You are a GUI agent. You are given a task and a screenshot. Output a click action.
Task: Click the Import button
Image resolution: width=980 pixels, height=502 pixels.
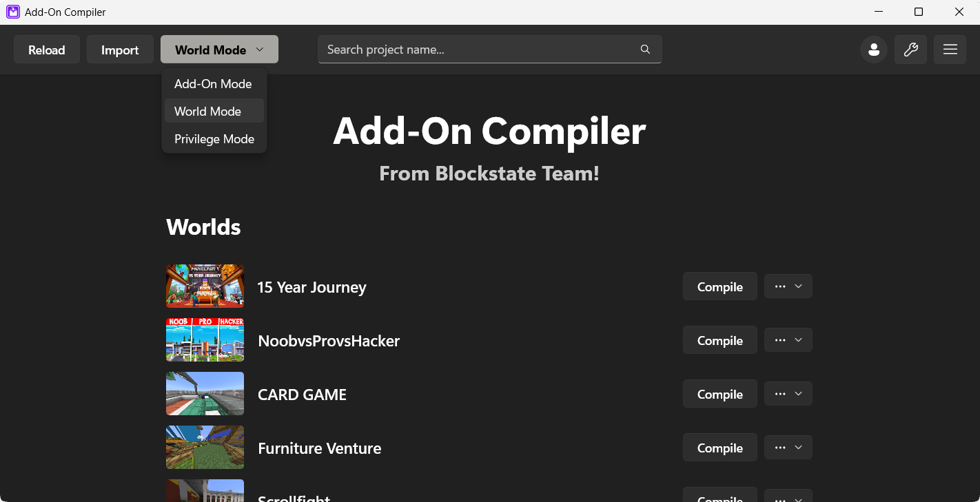click(x=120, y=50)
